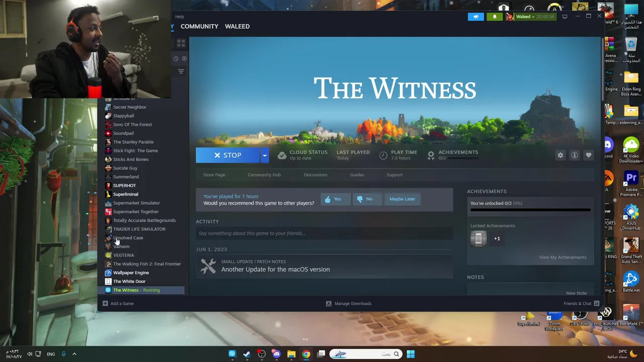Open the WALEED profile tab
644x362 pixels.
point(237,26)
